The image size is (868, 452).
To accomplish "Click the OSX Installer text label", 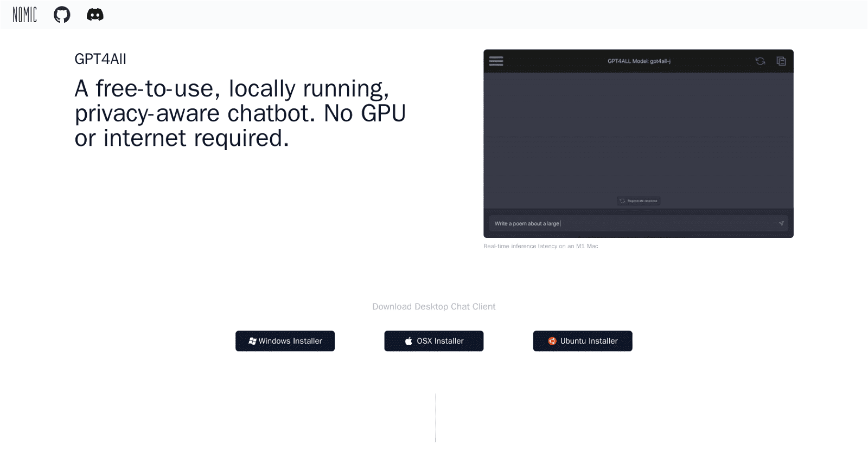I will tap(440, 341).
